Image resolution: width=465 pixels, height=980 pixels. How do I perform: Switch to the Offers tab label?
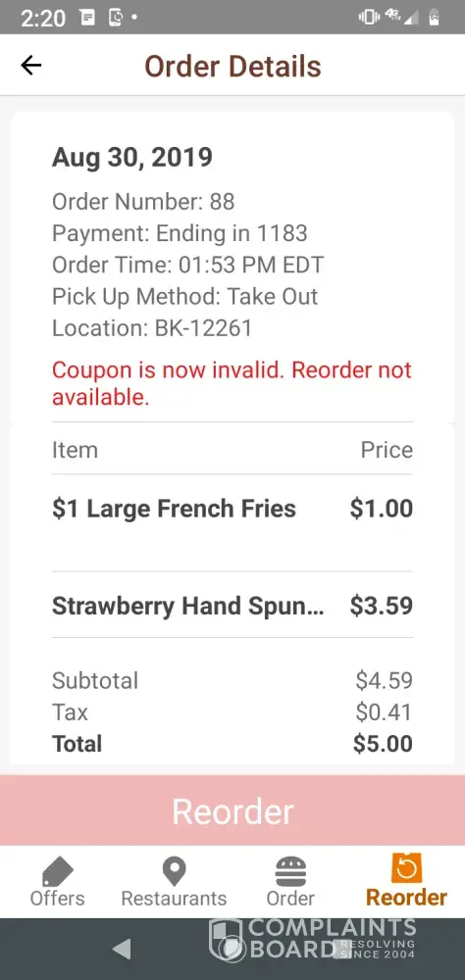[58, 898]
